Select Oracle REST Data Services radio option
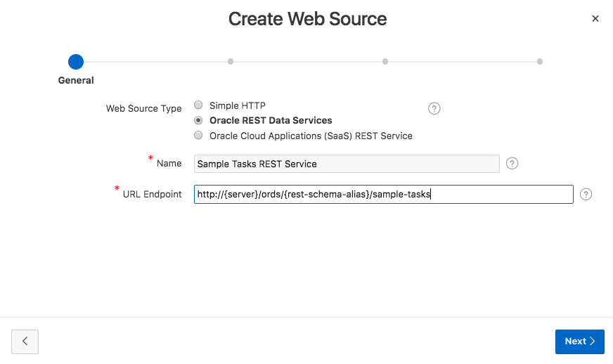Image resolution: width=613 pixels, height=364 pixels. click(198, 120)
